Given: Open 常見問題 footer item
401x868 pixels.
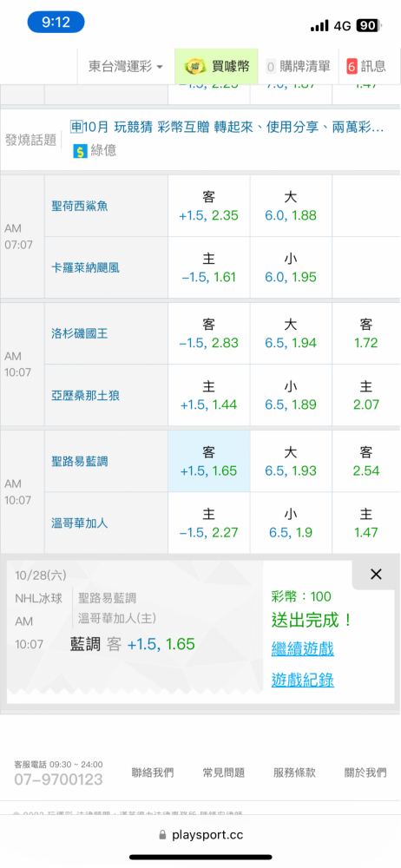Looking at the screenshot, I should pos(223,773).
